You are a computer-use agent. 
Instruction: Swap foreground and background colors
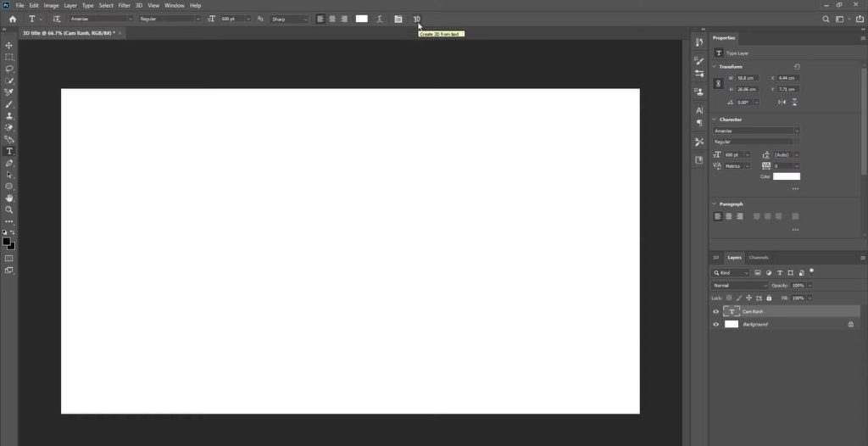coord(13,232)
